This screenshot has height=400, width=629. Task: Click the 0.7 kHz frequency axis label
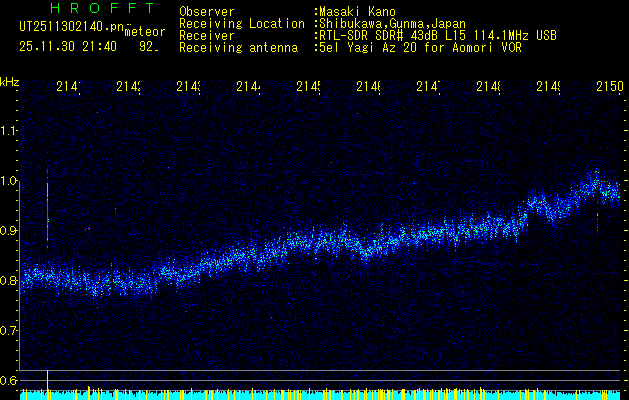tap(9, 330)
